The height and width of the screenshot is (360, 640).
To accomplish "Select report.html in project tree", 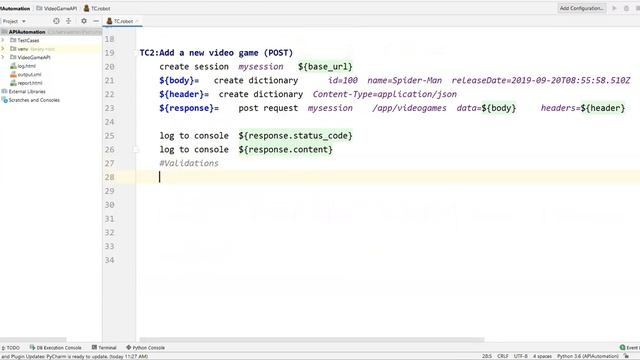I will [x=30, y=83].
